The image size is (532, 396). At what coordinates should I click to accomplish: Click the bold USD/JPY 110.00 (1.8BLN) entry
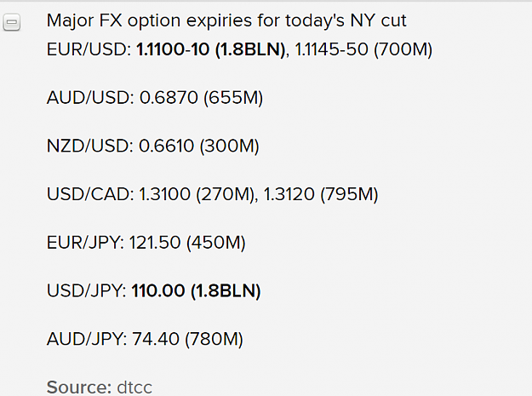click(x=196, y=290)
